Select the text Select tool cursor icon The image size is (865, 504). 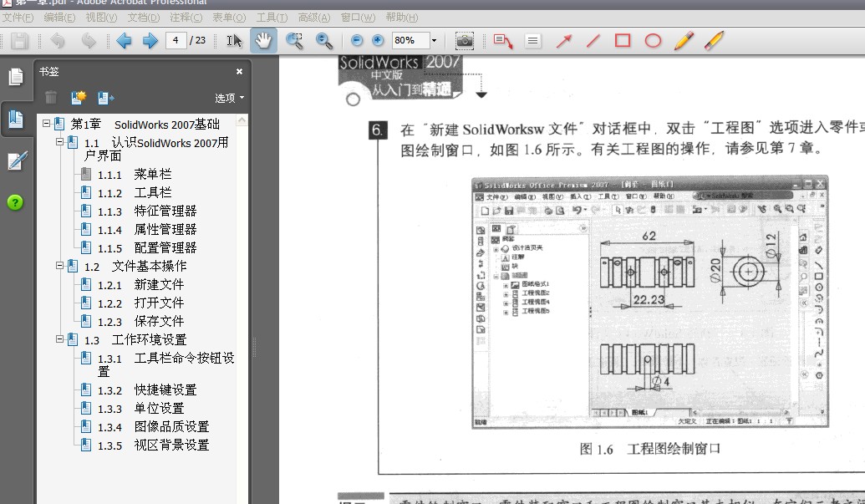point(234,41)
